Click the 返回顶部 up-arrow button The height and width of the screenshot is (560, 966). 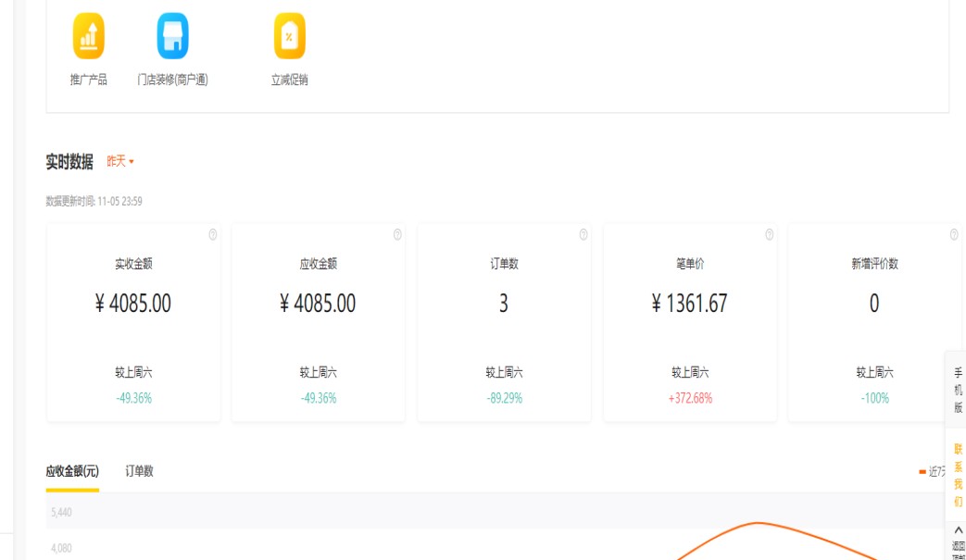958,540
